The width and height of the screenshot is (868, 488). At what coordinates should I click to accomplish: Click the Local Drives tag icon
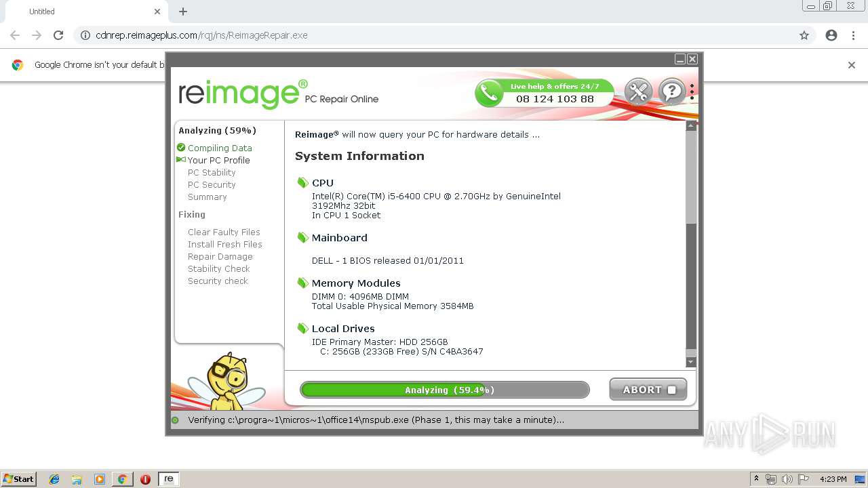(302, 329)
